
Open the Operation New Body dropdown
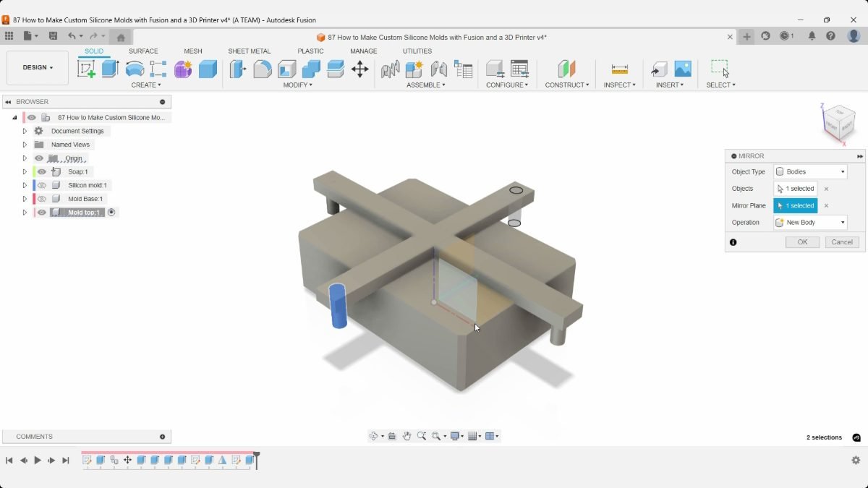pos(810,223)
